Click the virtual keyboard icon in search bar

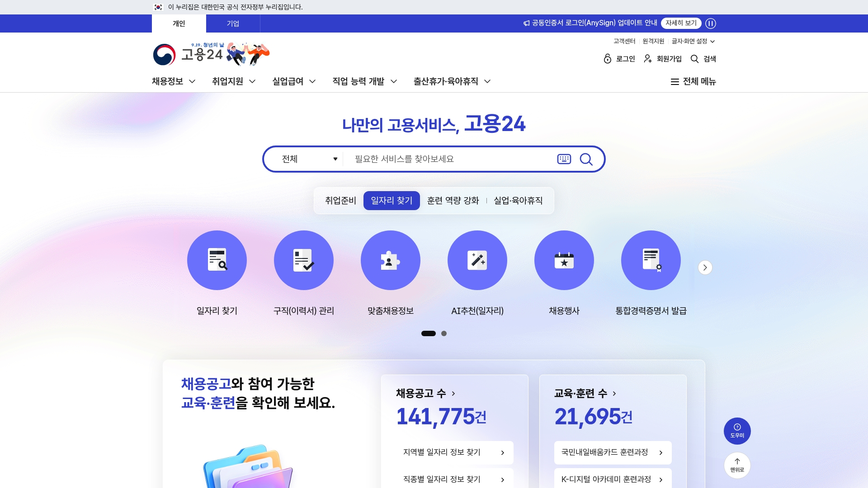click(x=564, y=159)
